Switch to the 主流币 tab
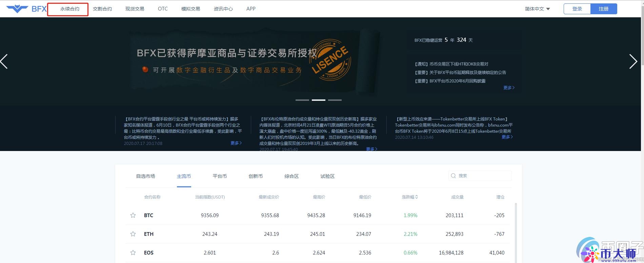644x263 pixels. [184, 176]
